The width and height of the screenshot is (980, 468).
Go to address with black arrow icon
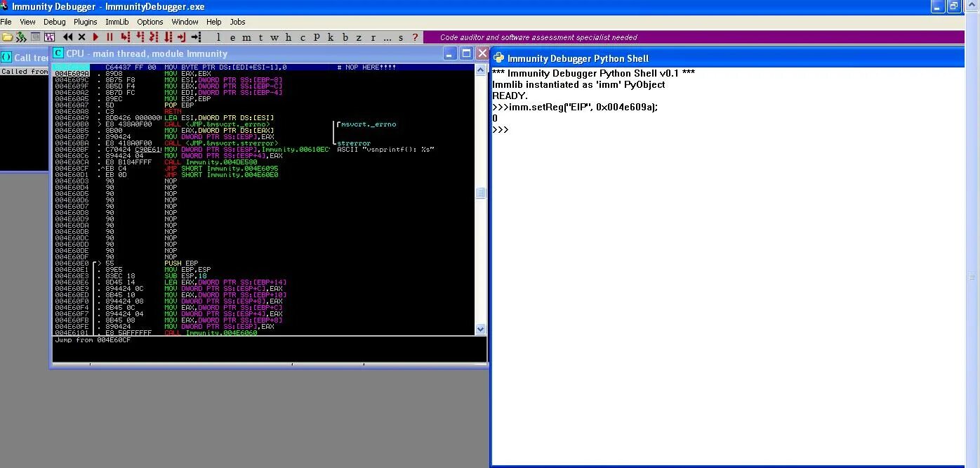pyautogui.click(x=196, y=37)
